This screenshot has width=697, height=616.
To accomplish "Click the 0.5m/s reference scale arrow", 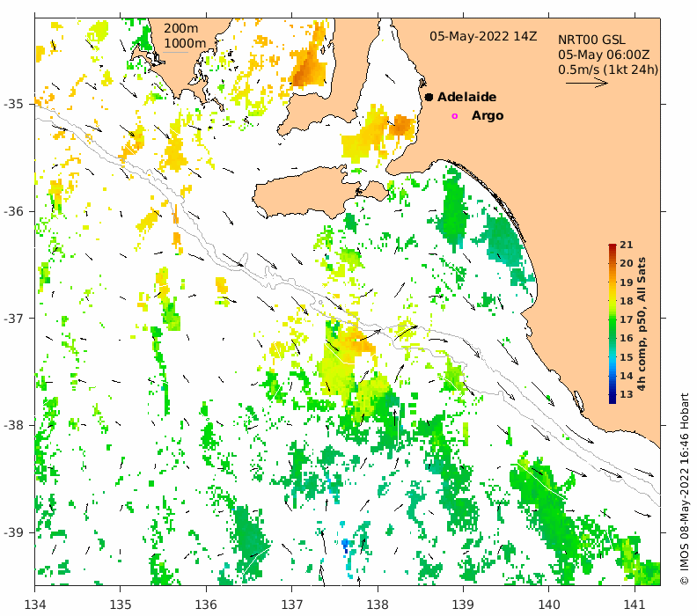I will [x=586, y=83].
